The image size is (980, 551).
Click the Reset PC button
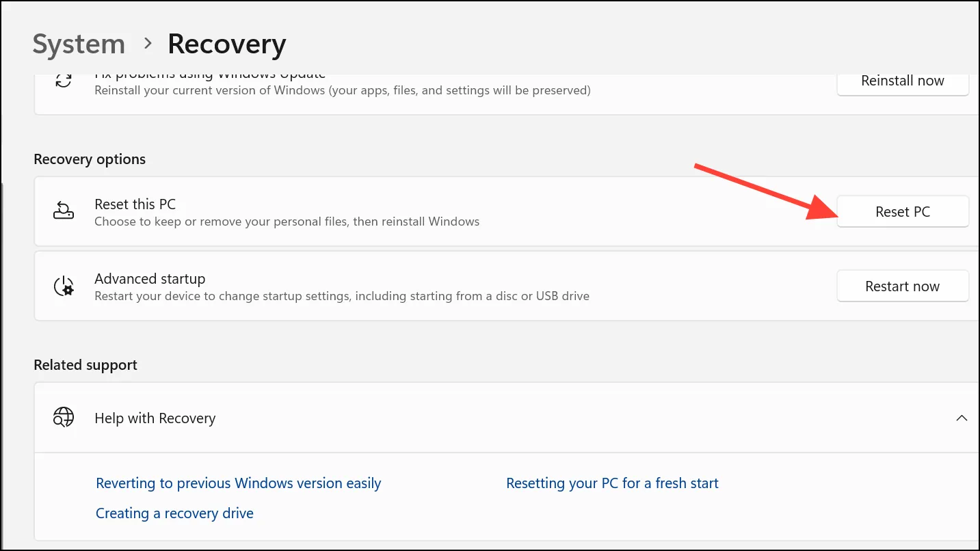[x=903, y=212]
